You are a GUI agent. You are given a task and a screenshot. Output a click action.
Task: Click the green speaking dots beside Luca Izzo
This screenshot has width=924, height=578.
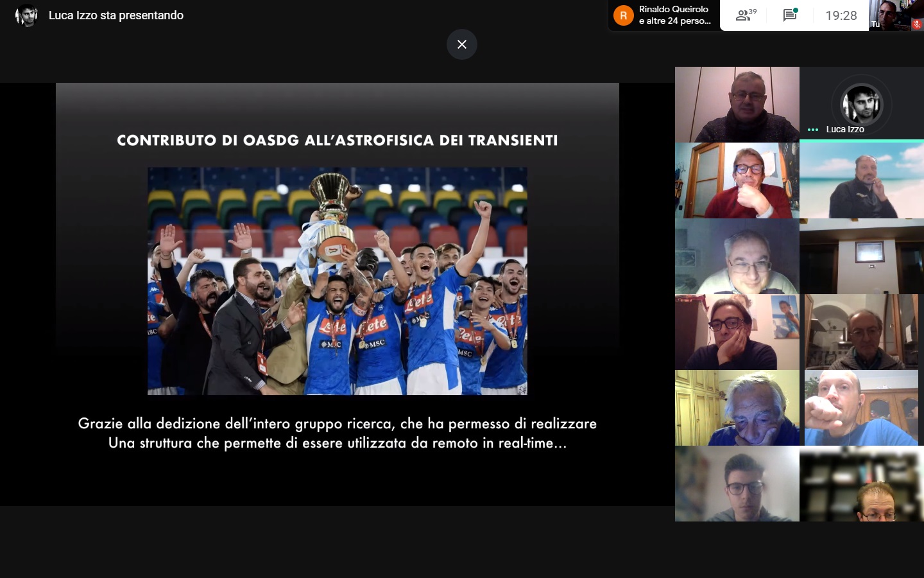(813, 130)
